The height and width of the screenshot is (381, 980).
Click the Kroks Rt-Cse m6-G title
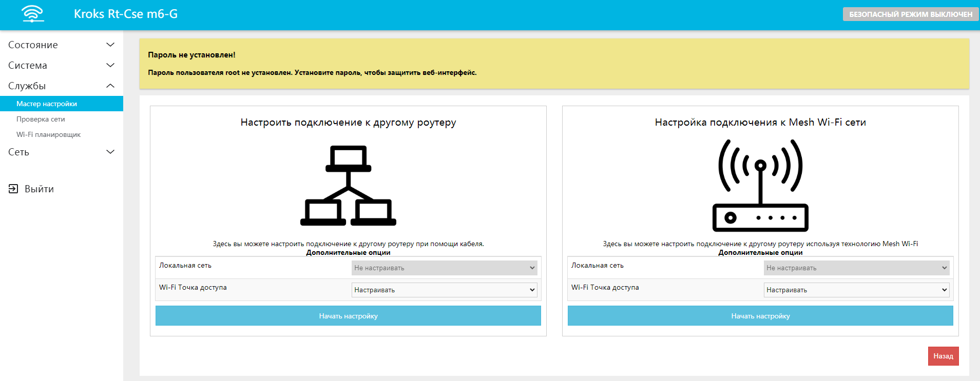tap(126, 14)
